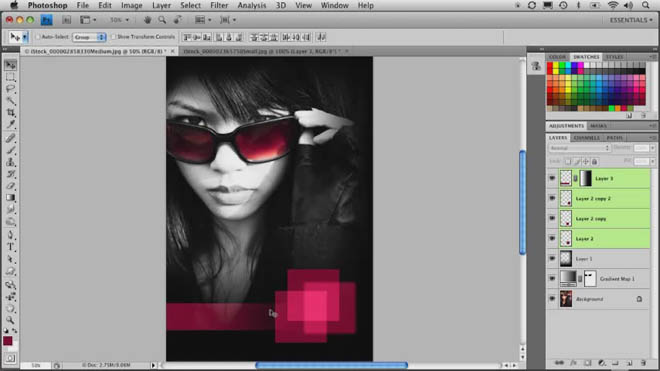
Task: Select the Magic Wand tool
Action: 11,101
